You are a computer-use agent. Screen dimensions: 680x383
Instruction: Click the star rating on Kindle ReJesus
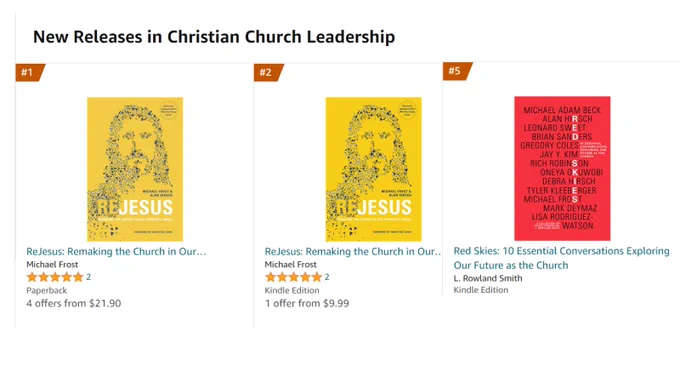(293, 277)
